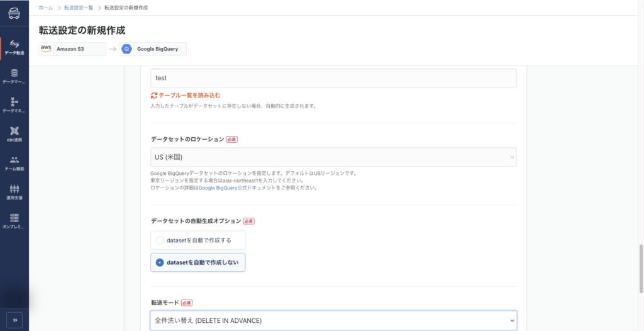
Task: Open 運用支援 in the sidebar
Action: (14, 192)
